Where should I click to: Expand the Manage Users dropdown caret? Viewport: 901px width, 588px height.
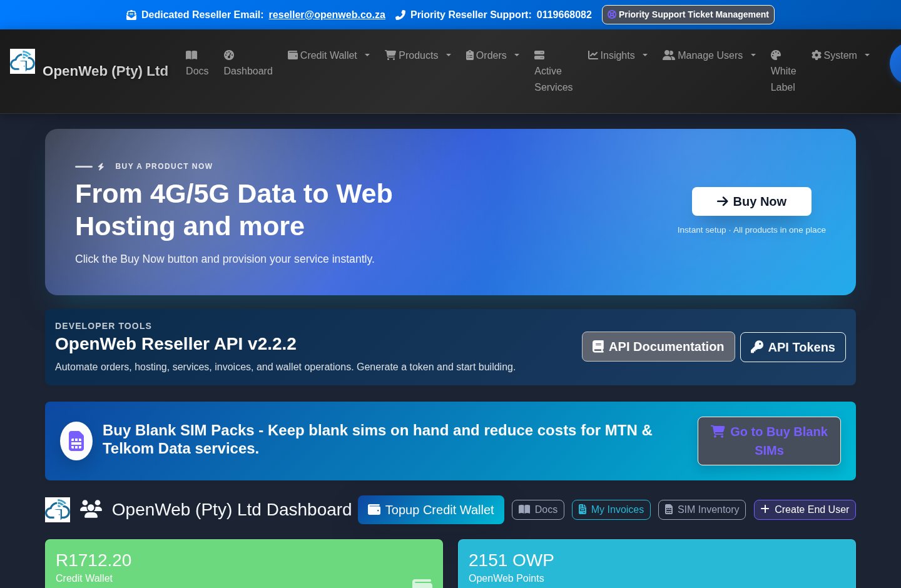tap(753, 55)
